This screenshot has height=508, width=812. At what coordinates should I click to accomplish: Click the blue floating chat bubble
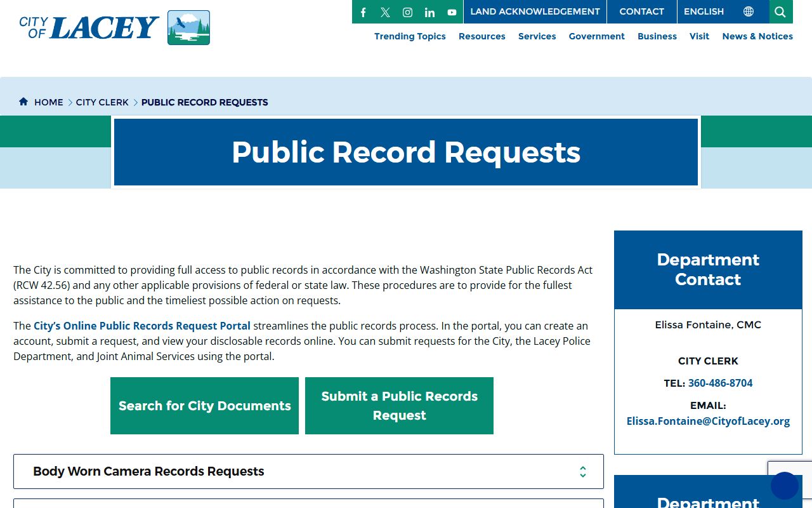(785, 486)
